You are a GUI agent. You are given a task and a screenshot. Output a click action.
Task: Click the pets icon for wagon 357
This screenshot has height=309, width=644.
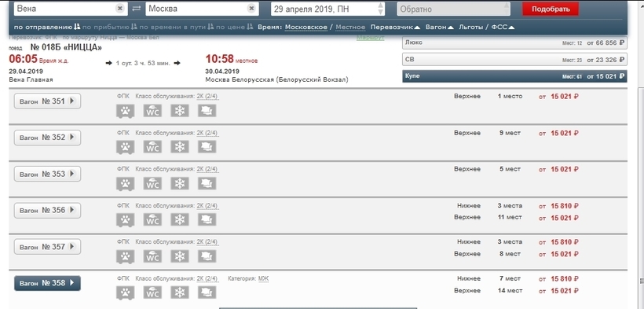pyautogui.click(x=126, y=257)
